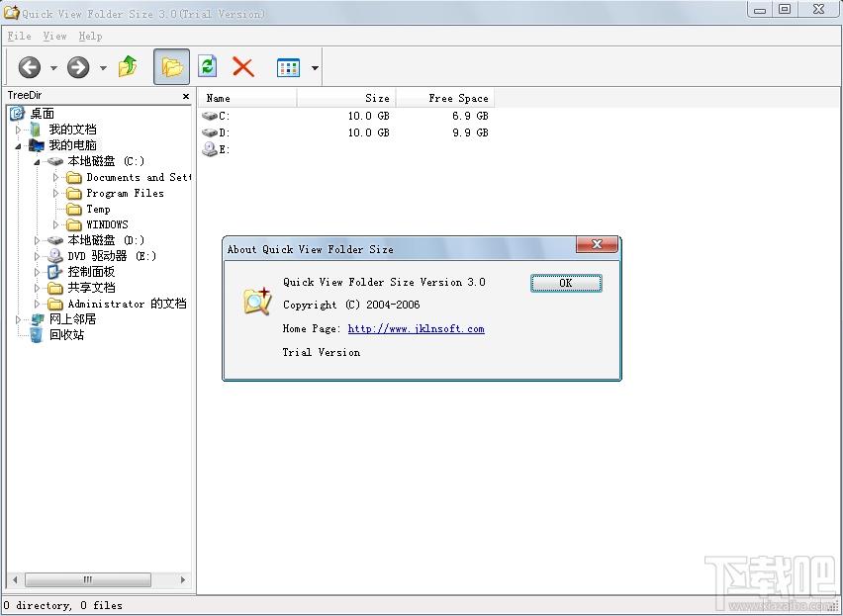Click the Back navigation arrow icon

click(x=30, y=67)
